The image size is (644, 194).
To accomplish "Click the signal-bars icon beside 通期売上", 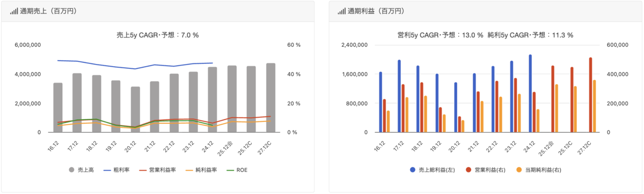I will tap(13, 11).
